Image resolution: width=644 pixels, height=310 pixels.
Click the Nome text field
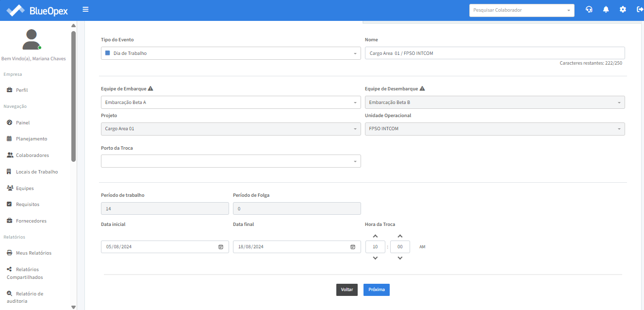(495, 53)
